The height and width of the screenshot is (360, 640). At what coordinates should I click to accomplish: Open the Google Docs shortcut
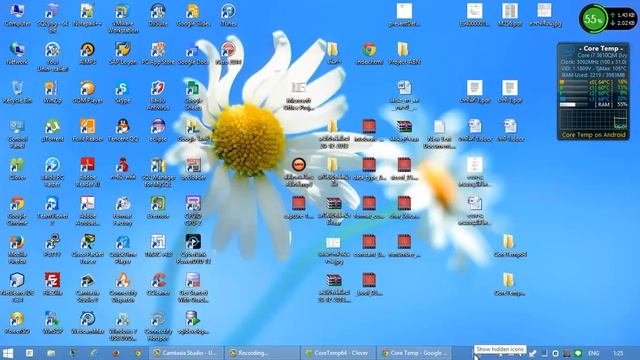pos(193,53)
